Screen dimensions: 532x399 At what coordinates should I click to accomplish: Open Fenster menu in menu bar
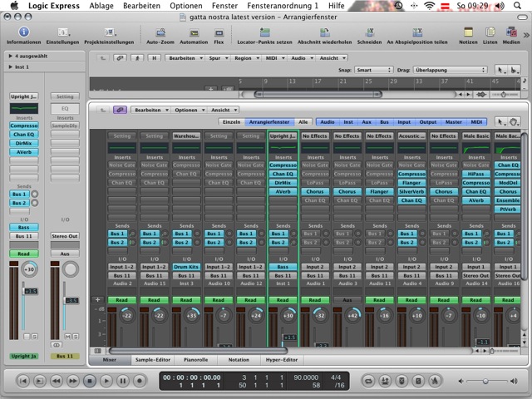pyautogui.click(x=224, y=6)
